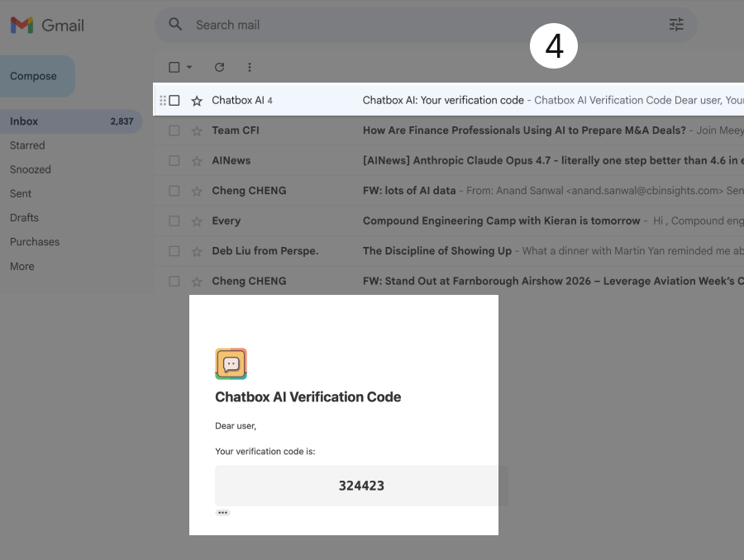Check the Farnborough Airshow email checkbox
This screenshot has height=560, width=744.
[174, 281]
